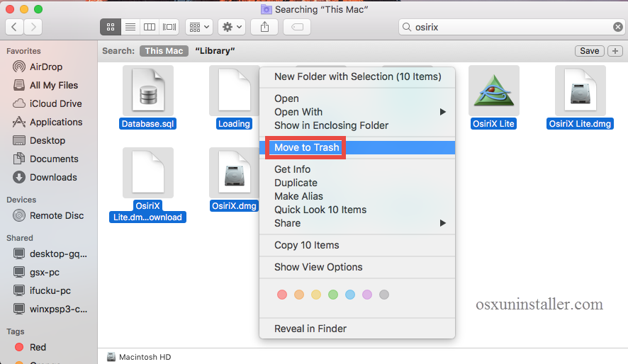Add a search criterion with plus
The width and height of the screenshot is (628, 364).
[x=615, y=51]
